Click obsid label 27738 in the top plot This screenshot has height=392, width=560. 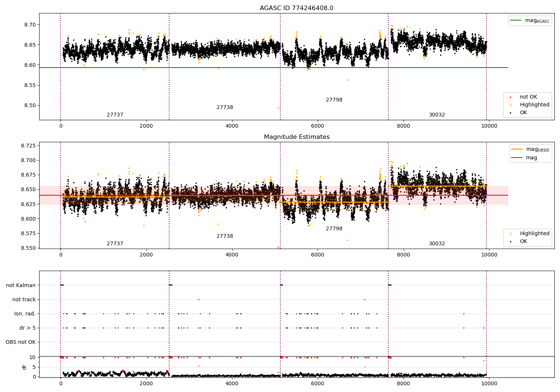point(225,108)
